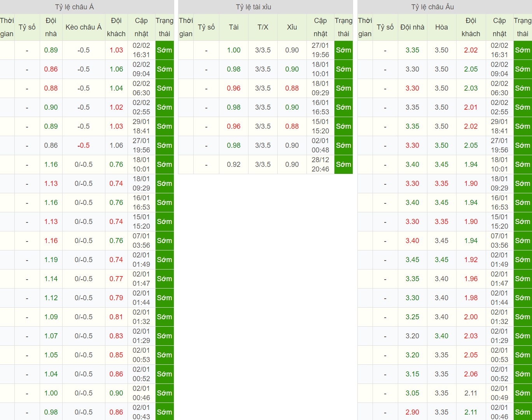Click away odds 1.98 in châu Âu table
The width and height of the screenshot is (532, 420).
pos(471,298)
